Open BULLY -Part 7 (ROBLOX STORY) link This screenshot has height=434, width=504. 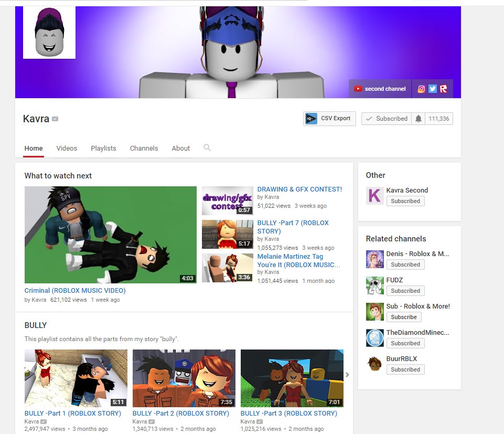coord(293,227)
